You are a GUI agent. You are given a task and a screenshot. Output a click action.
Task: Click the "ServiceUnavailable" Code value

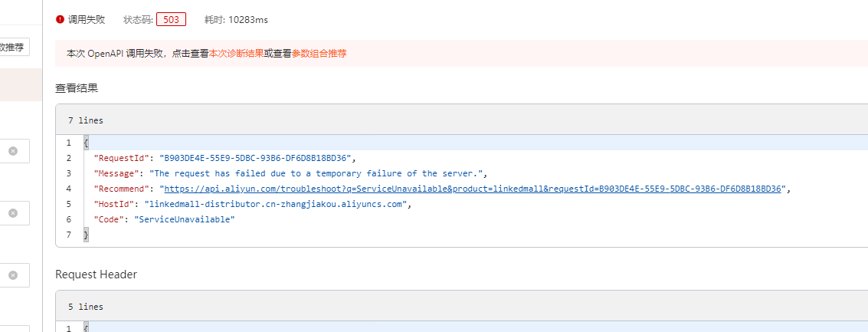click(x=184, y=219)
